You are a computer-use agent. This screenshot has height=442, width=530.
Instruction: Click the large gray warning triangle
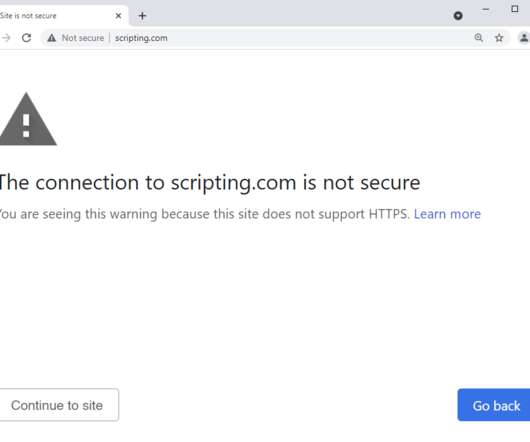pyautogui.click(x=27, y=119)
